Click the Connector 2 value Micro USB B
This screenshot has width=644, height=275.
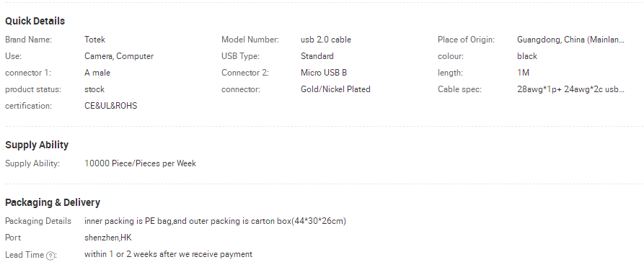point(324,73)
